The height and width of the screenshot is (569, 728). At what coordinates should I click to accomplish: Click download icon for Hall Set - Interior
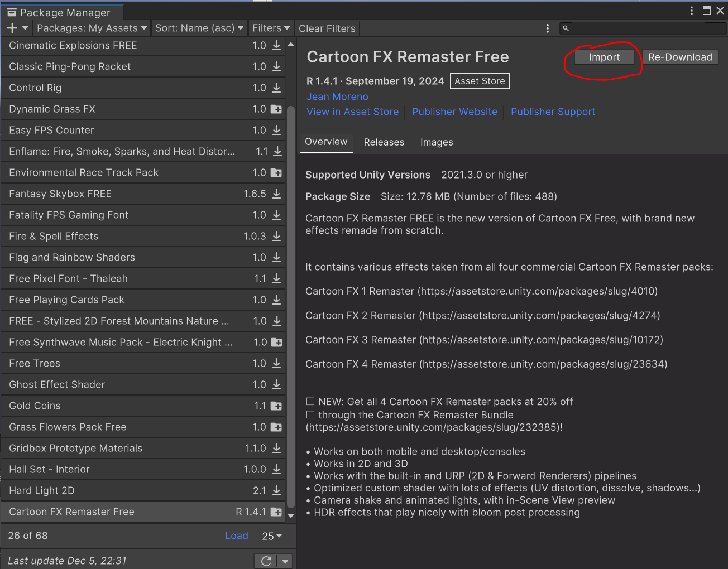click(x=276, y=470)
